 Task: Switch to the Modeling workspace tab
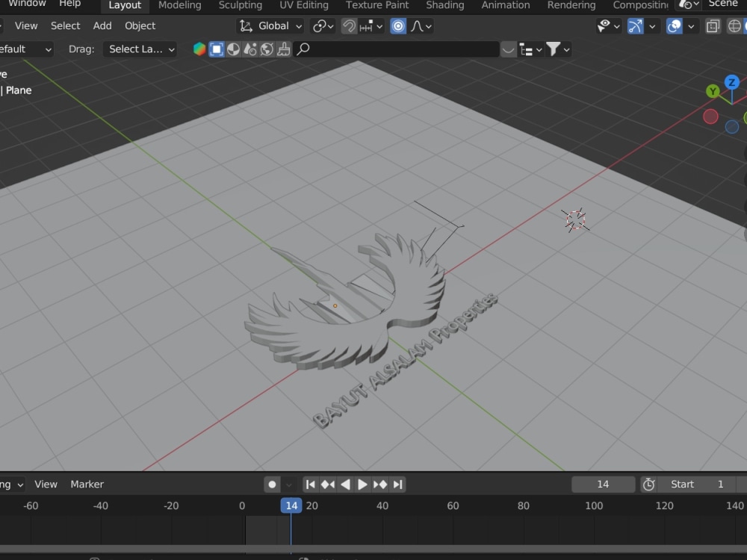(179, 6)
